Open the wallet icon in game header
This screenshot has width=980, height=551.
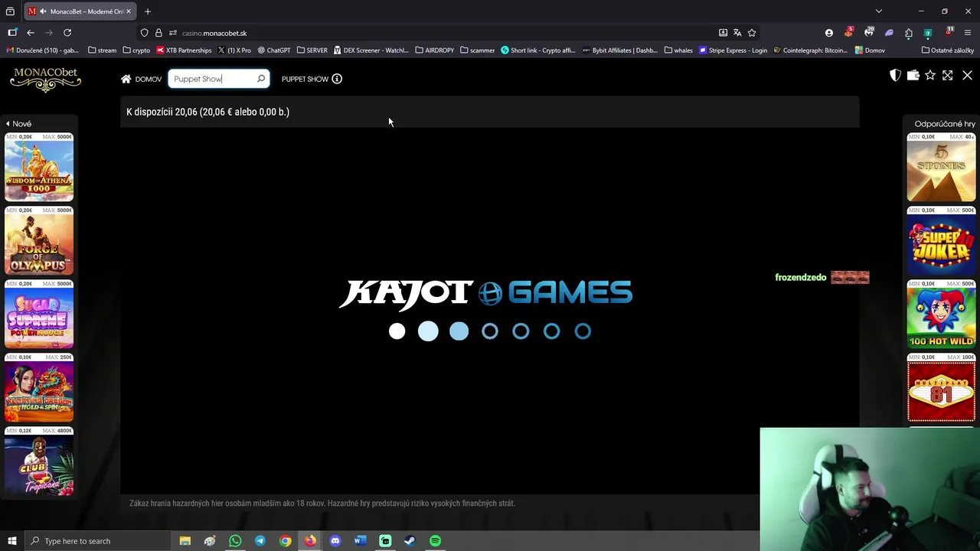click(x=913, y=75)
